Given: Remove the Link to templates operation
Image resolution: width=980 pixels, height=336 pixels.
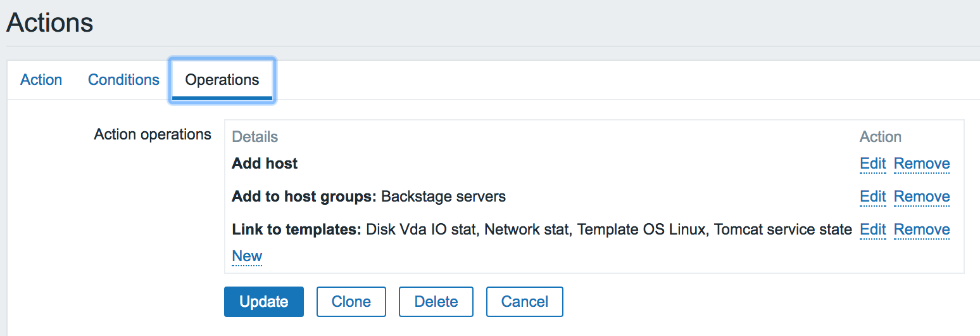Looking at the screenshot, I should (x=921, y=229).
